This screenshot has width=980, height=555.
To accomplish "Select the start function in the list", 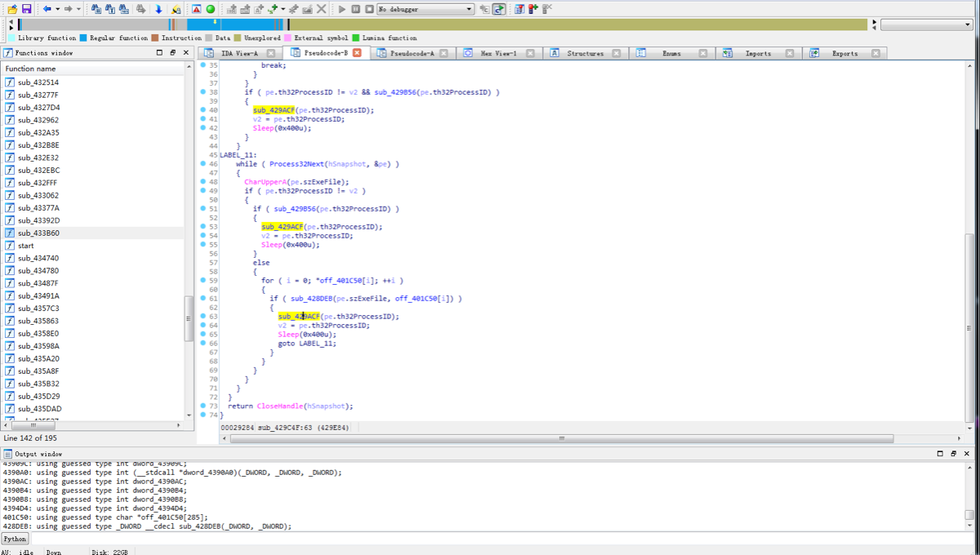I will click(x=93, y=246).
